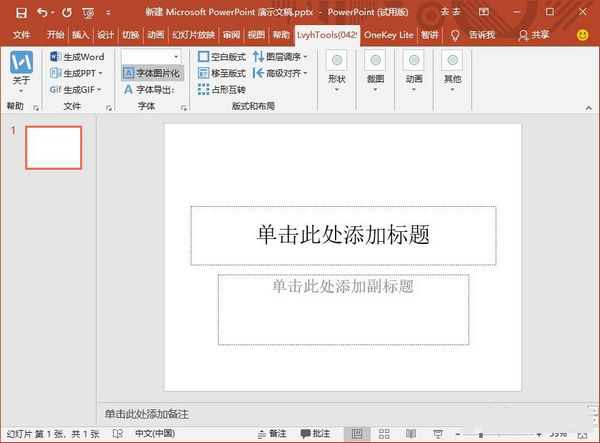Switch to slide sorter view in status bar
The image size is (600, 443).
point(382,434)
